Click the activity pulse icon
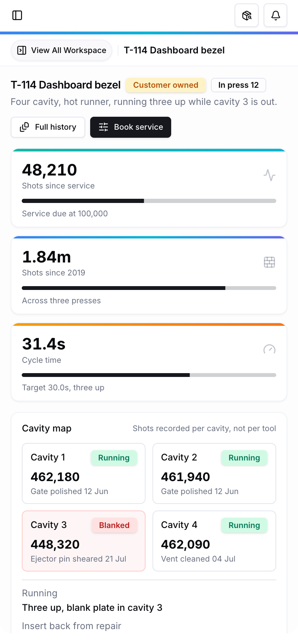 pyautogui.click(x=269, y=175)
